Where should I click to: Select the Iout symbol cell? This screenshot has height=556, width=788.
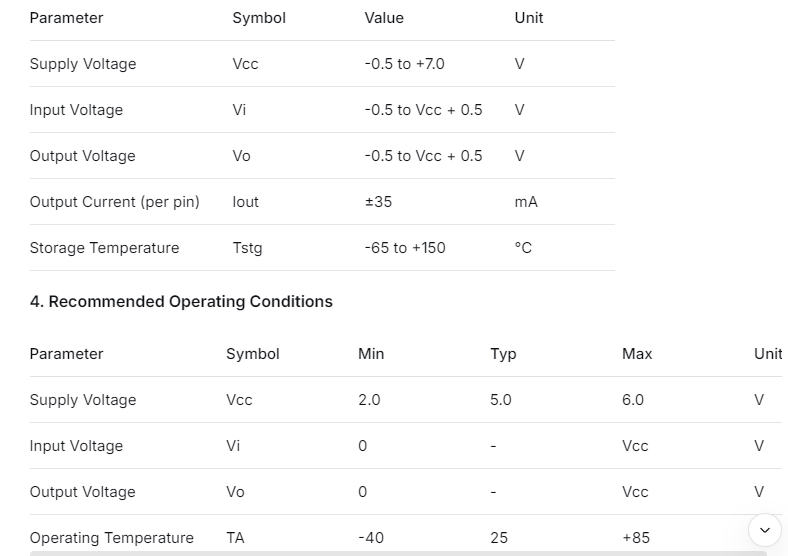click(246, 202)
